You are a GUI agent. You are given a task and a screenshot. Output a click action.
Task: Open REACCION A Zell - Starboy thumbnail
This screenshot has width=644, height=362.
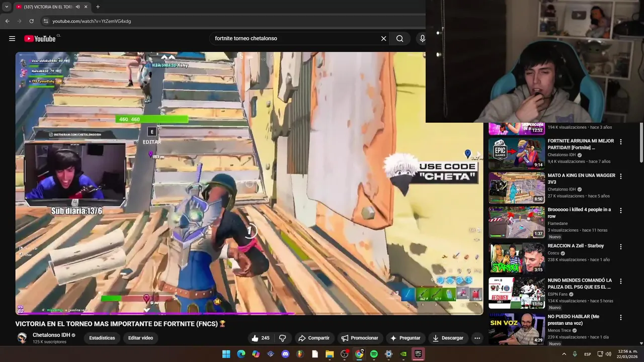517,258
